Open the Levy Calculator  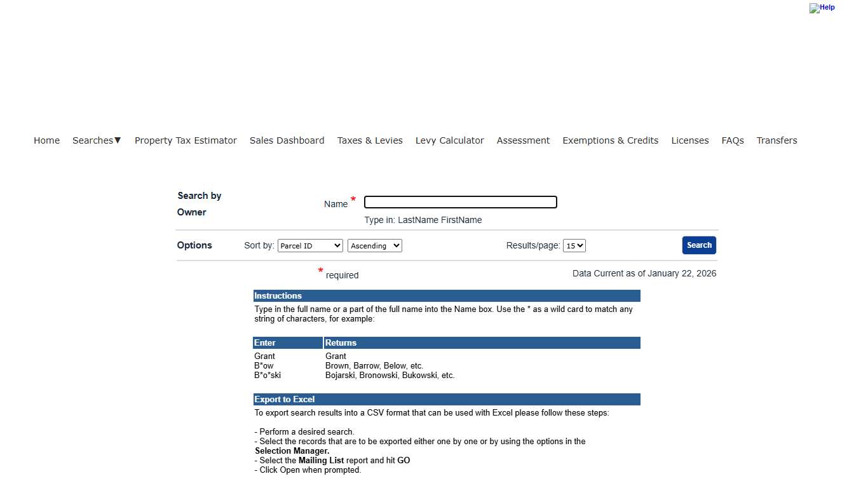[x=449, y=140]
